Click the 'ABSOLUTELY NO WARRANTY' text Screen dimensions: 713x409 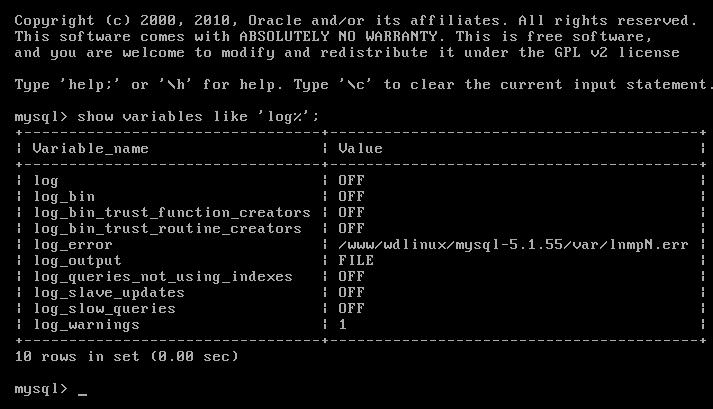[x=338, y=36]
